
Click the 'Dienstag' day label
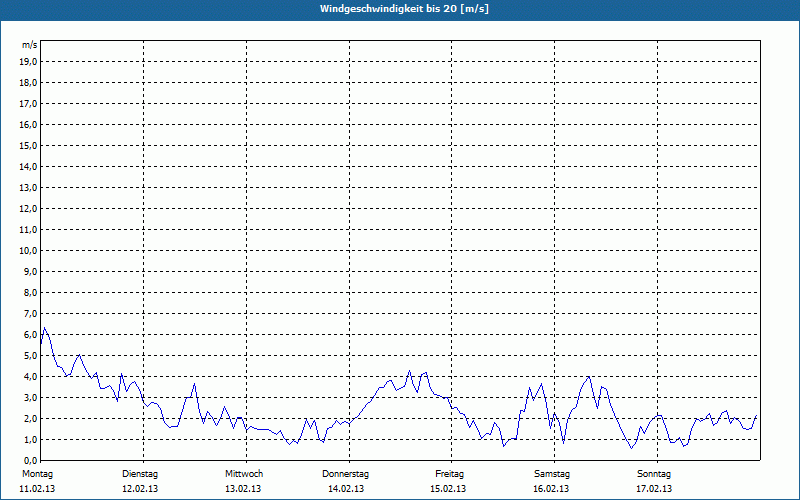pos(140,474)
